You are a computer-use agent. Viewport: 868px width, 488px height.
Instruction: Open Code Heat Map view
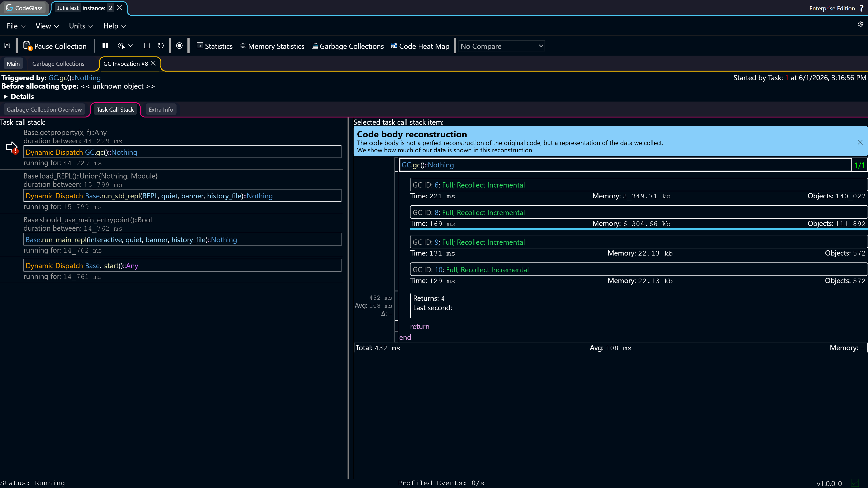420,46
